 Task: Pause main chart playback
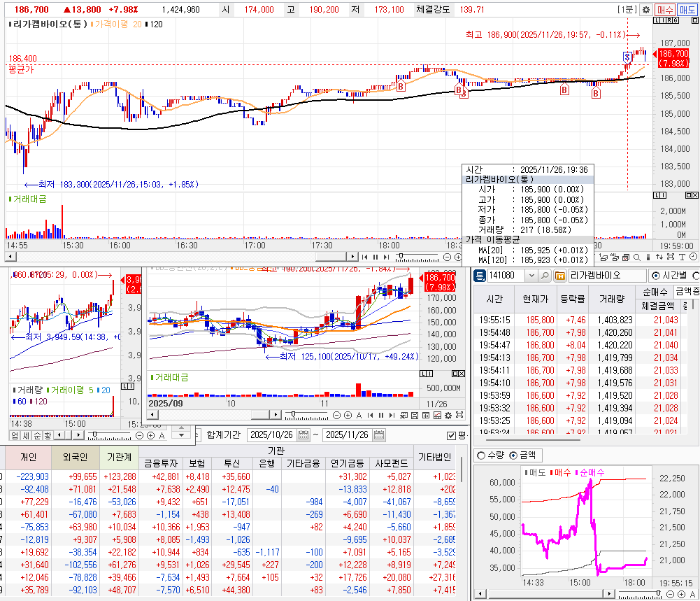(376, 257)
